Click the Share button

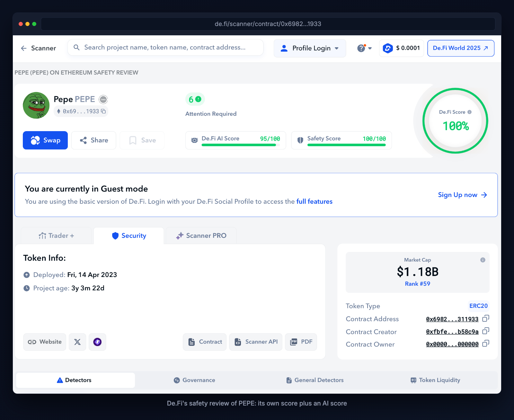[94, 140]
